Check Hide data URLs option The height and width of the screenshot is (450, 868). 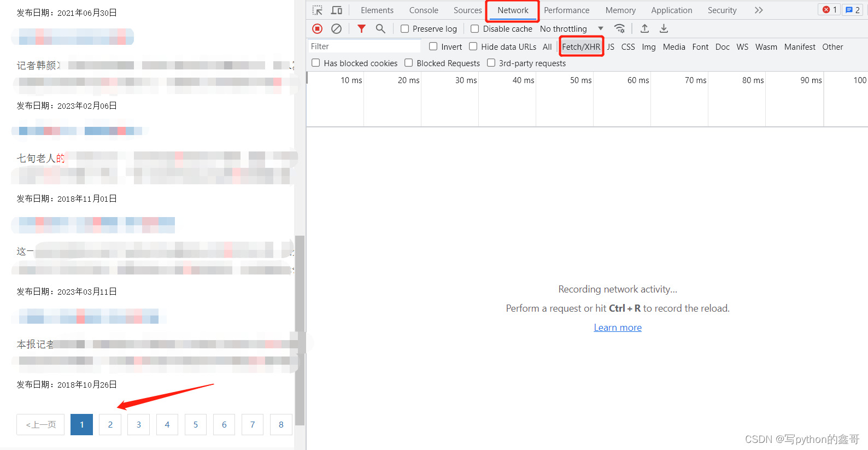(473, 46)
